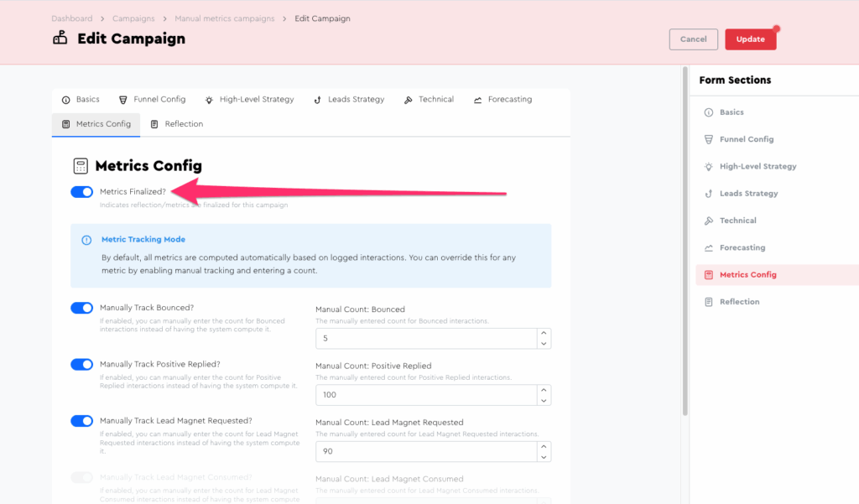The height and width of the screenshot is (504, 859).
Task: Click the Forecasting chart icon in sidebar
Action: (709, 247)
